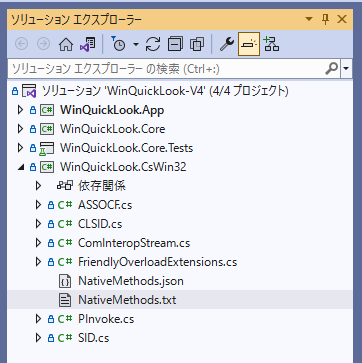Click the C# icon of WinQuickLook.App
Image resolution: width=362 pixels, height=363 pixels.
click(47, 110)
